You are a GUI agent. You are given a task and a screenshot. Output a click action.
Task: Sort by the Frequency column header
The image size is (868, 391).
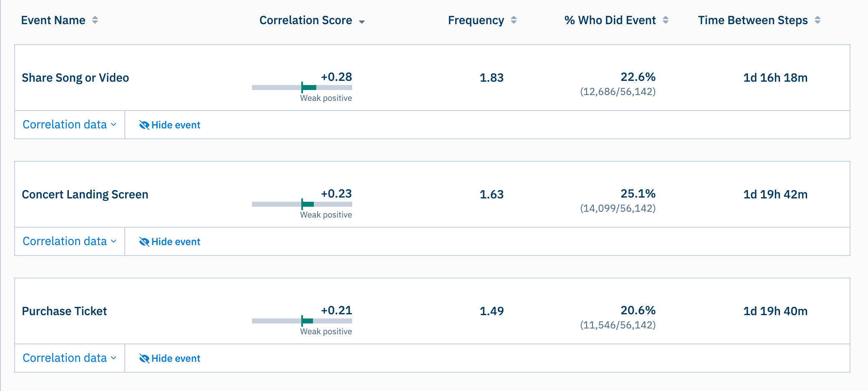(476, 20)
